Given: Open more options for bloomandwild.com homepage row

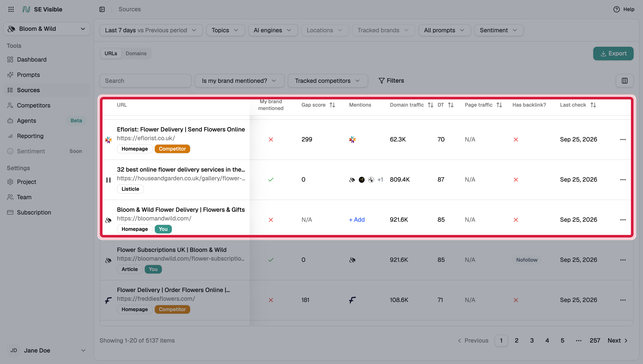Looking at the screenshot, I should (x=623, y=220).
